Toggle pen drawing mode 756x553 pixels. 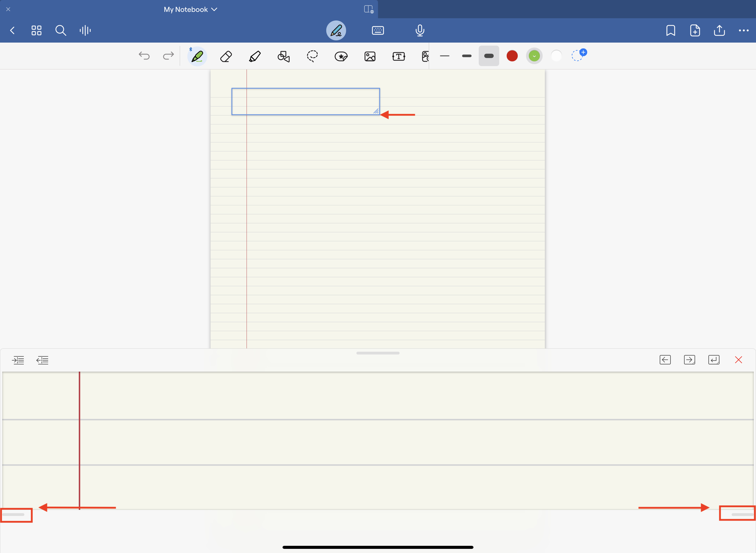point(336,30)
